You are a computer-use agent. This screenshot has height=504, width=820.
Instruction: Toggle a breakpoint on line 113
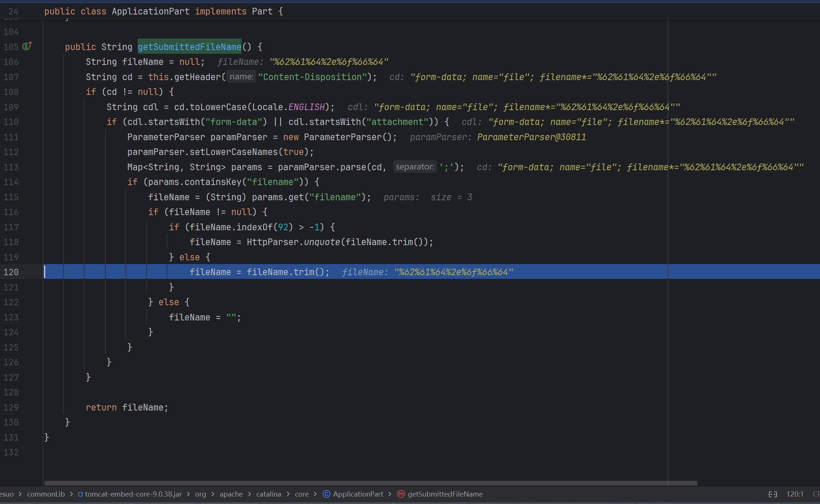click(x=11, y=167)
